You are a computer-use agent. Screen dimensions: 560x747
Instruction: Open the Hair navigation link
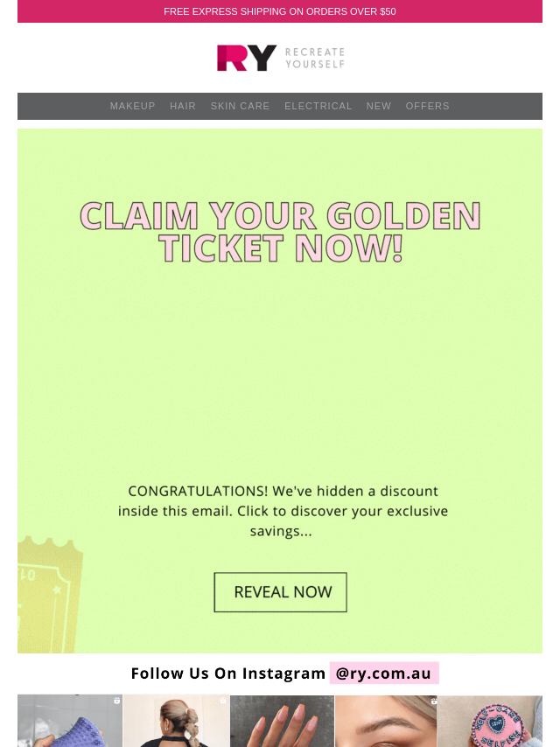[183, 106]
